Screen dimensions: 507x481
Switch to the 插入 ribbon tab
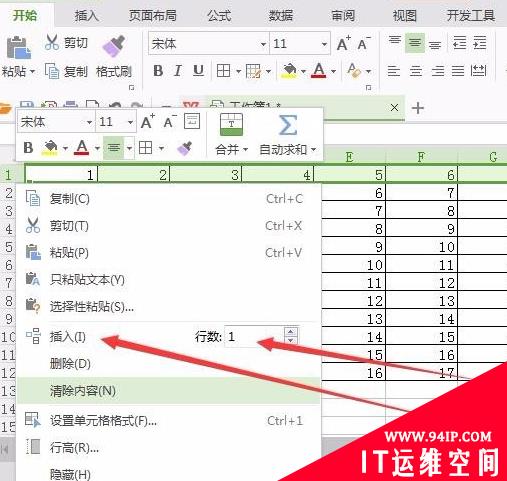click(86, 15)
